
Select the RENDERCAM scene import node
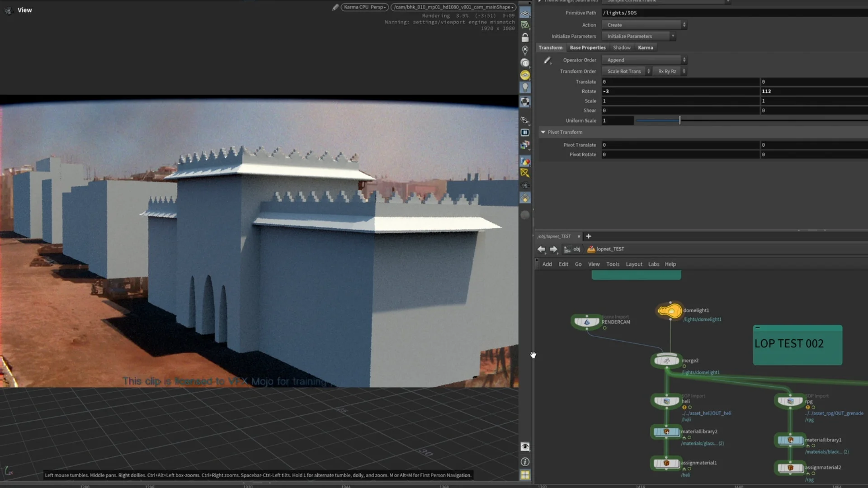pyautogui.click(x=587, y=322)
